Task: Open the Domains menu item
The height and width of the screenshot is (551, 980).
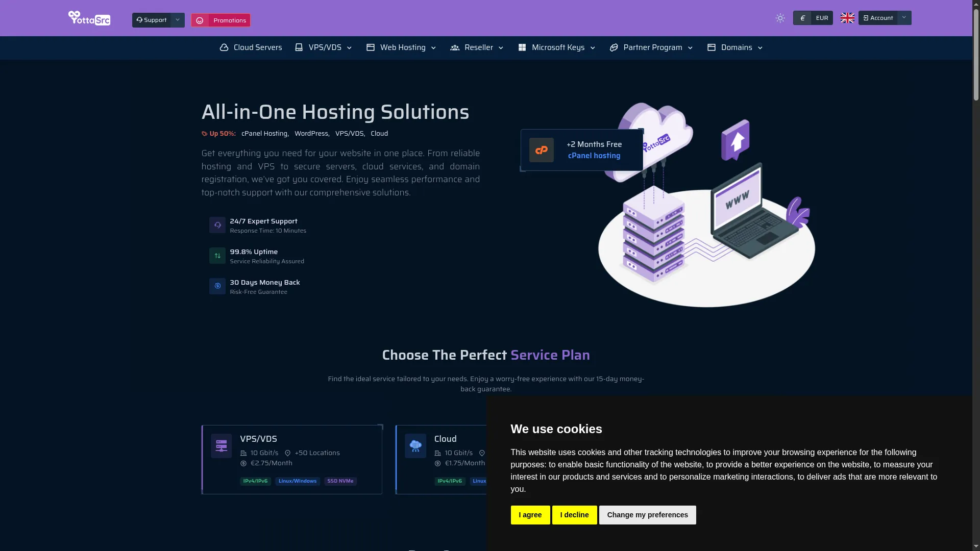Action: [736, 47]
